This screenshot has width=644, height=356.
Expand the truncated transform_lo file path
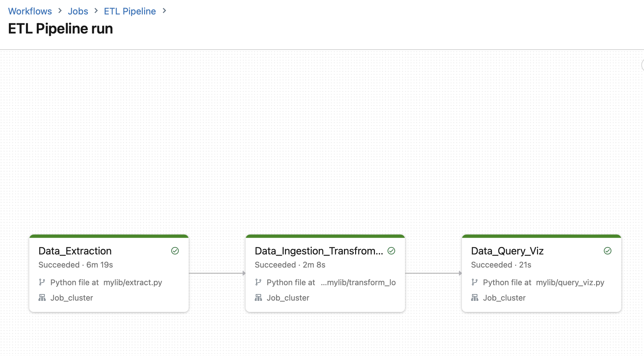pyautogui.click(x=358, y=282)
